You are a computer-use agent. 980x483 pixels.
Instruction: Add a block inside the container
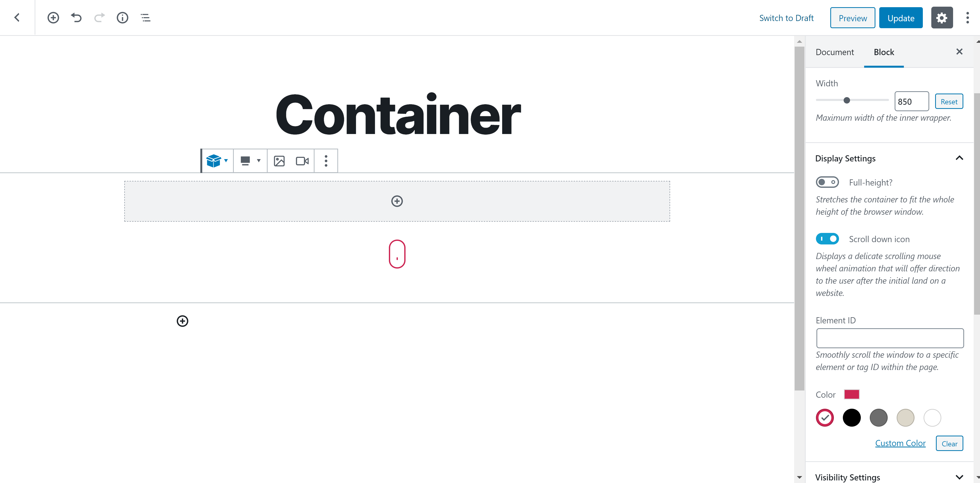(397, 201)
